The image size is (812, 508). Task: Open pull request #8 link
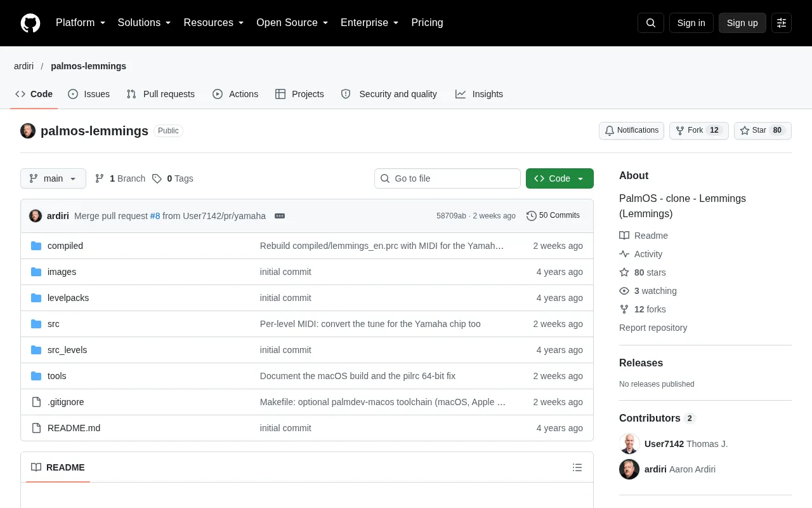click(x=155, y=216)
